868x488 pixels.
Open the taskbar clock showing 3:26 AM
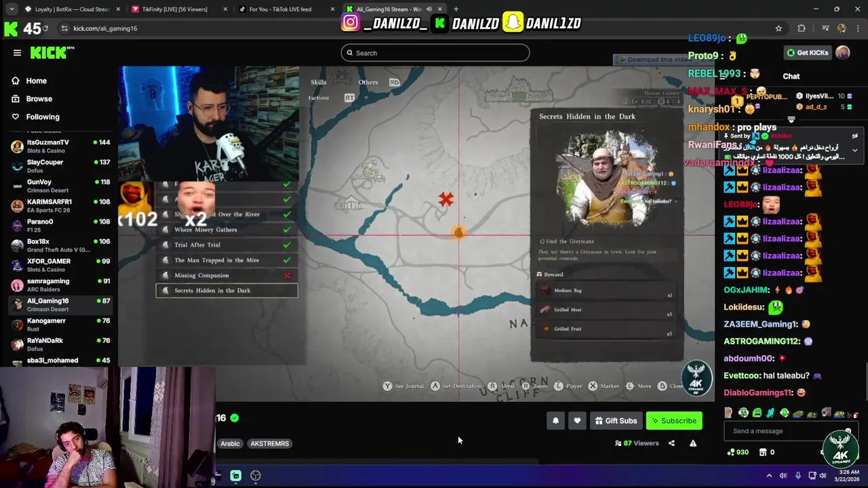(x=848, y=476)
